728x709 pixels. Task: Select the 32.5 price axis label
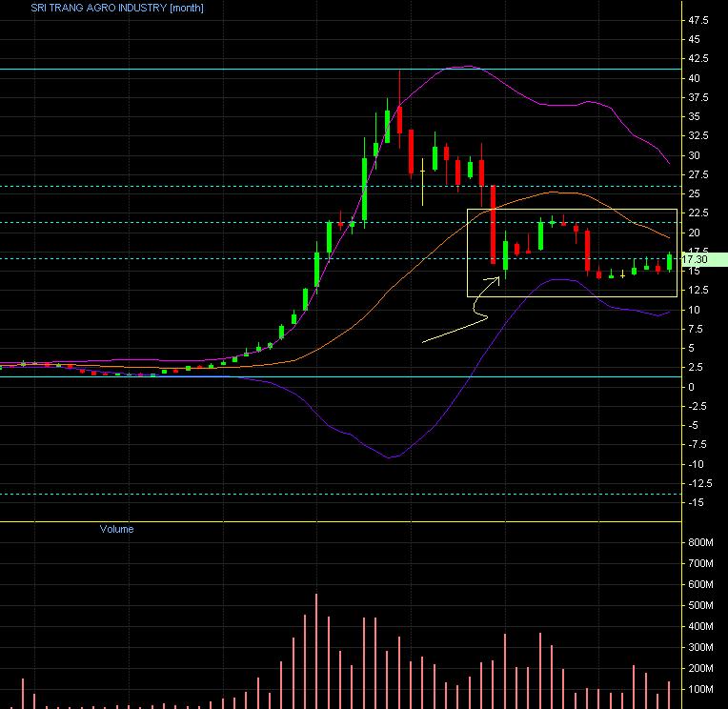pyautogui.click(x=698, y=135)
